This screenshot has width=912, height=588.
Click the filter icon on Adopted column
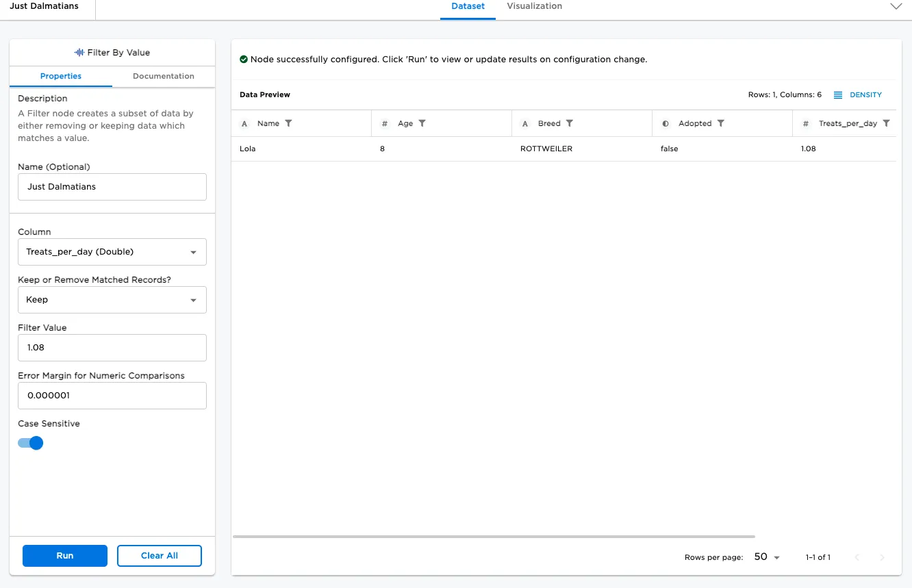click(x=721, y=123)
